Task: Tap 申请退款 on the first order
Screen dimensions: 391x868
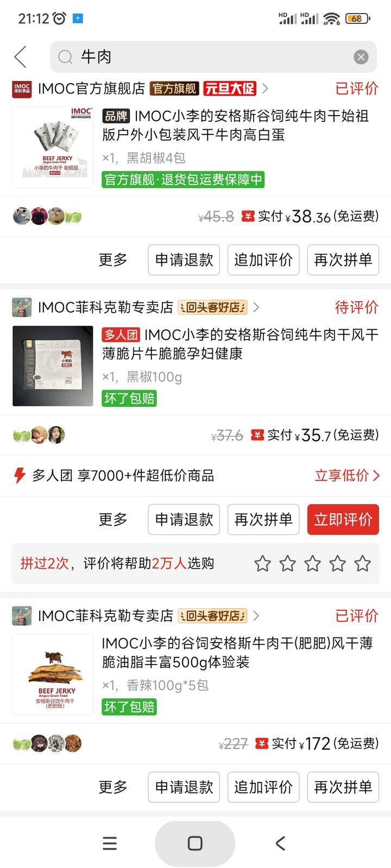Action: click(184, 260)
